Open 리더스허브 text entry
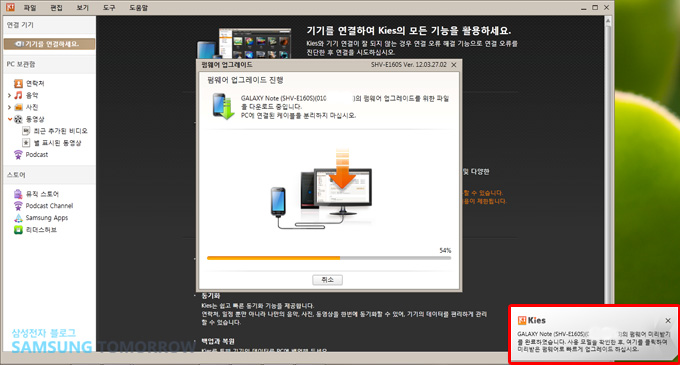The width and height of the screenshot is (680, 365). [x=41, y=230]
